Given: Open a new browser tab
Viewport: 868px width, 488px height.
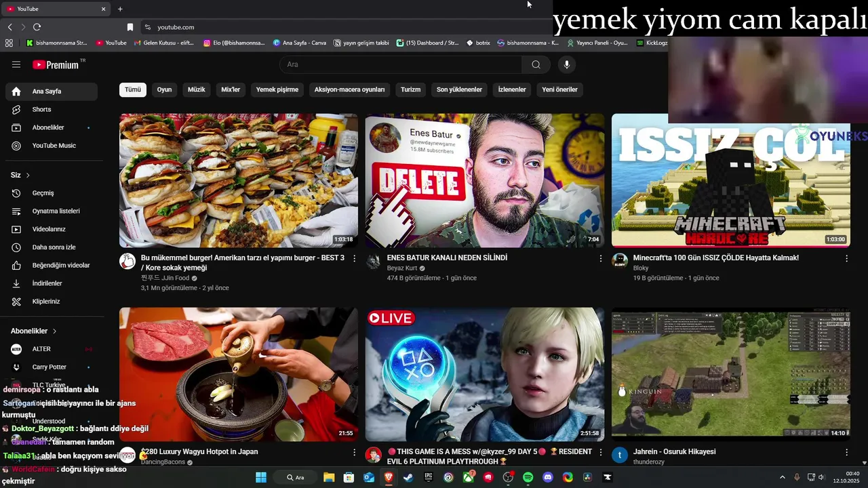Looking at the screenshot, I should (x=120, y=9).
